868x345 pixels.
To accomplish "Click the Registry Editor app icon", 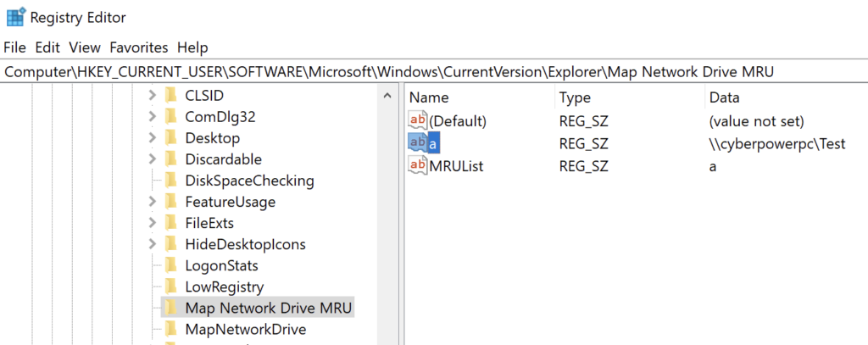I will coord(14,16).
